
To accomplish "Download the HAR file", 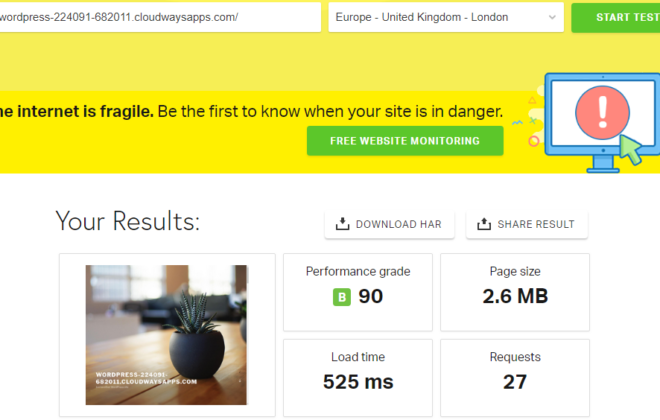I will pos(389,224).
